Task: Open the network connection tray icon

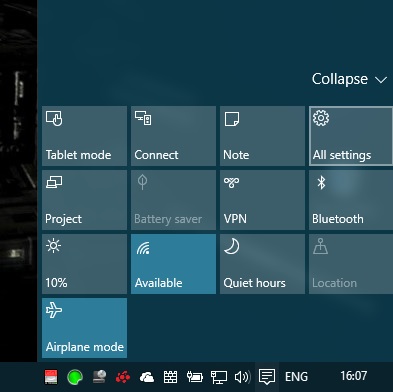Action: tap(219, 377)
